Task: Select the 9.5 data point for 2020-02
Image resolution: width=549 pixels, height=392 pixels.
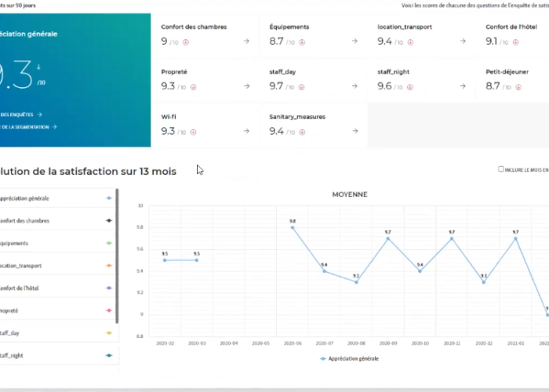Action: click(x=165, y=260)
